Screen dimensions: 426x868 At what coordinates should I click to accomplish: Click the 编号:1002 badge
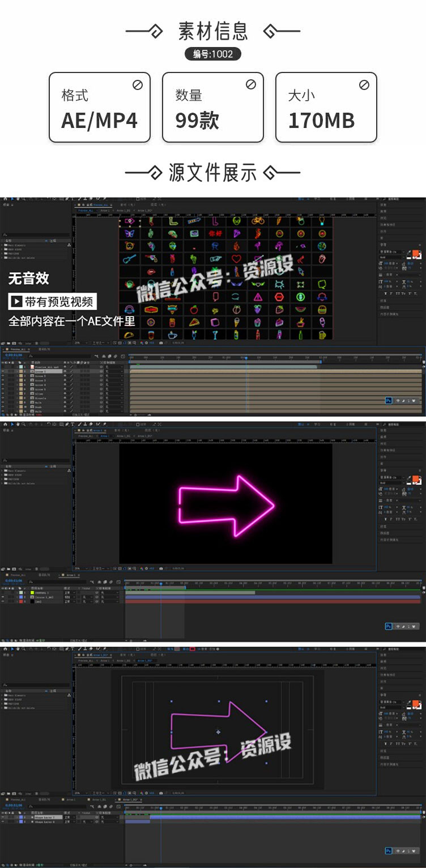click(x=212, y=54)
